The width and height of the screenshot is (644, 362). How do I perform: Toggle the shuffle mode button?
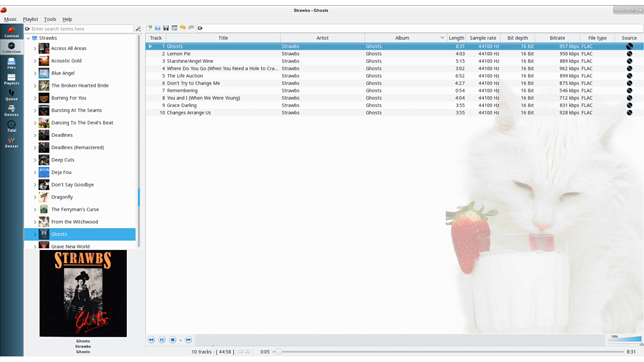click(247, 352)
